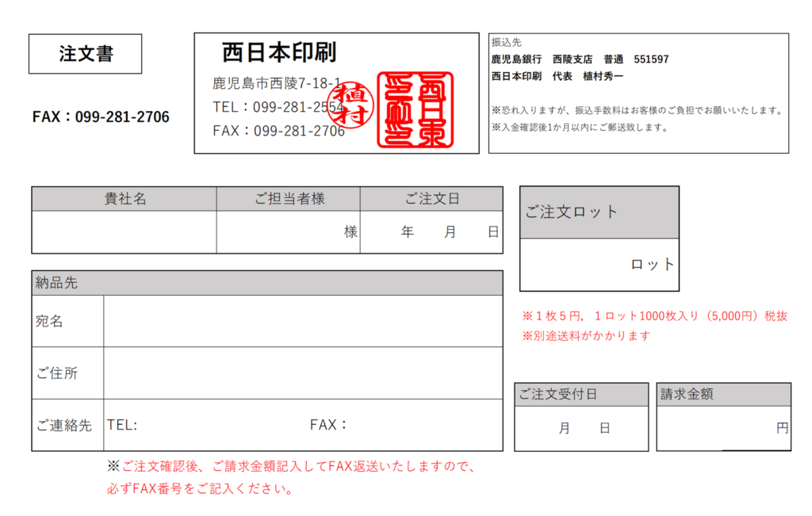Click the ご注文日 date entry cell
This screenshot has height=516, width=812.
pyautogui.click(x=431, y=232)
